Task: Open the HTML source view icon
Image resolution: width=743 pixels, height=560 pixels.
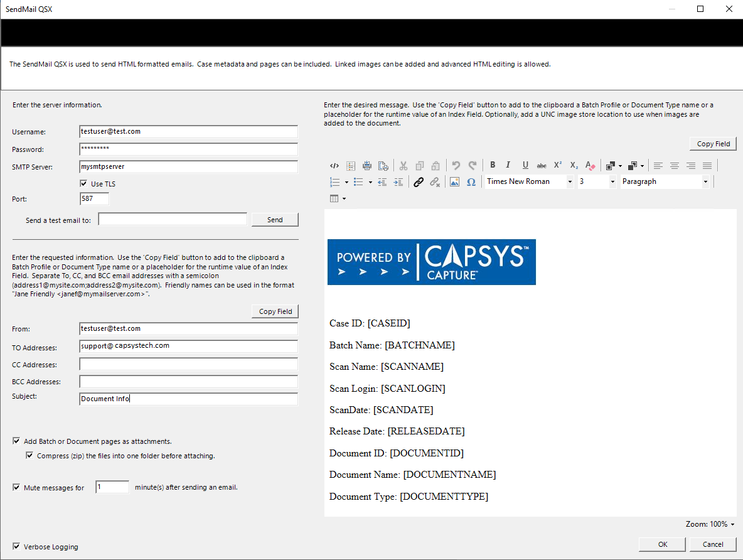Action: point(334,166)
